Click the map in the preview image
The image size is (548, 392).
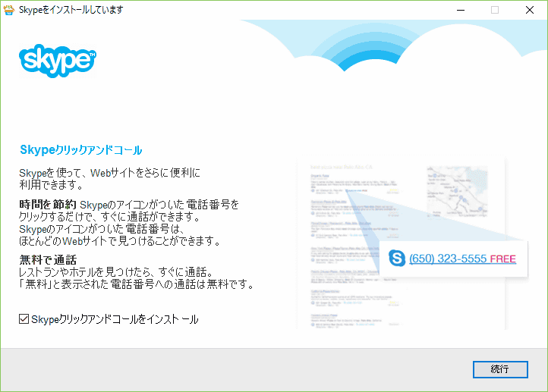point(457,192)
